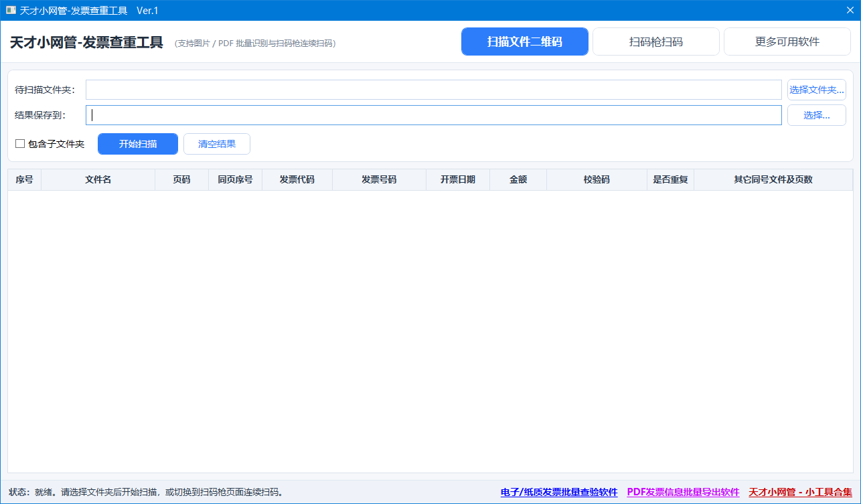
Task: Click the 页码 column header
Action: [x=182, y=180]
